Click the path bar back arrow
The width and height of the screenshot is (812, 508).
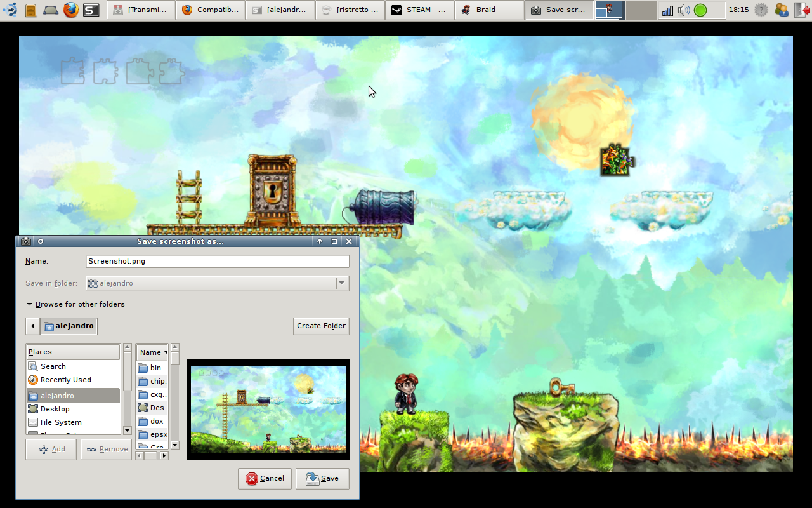(32, 326)
